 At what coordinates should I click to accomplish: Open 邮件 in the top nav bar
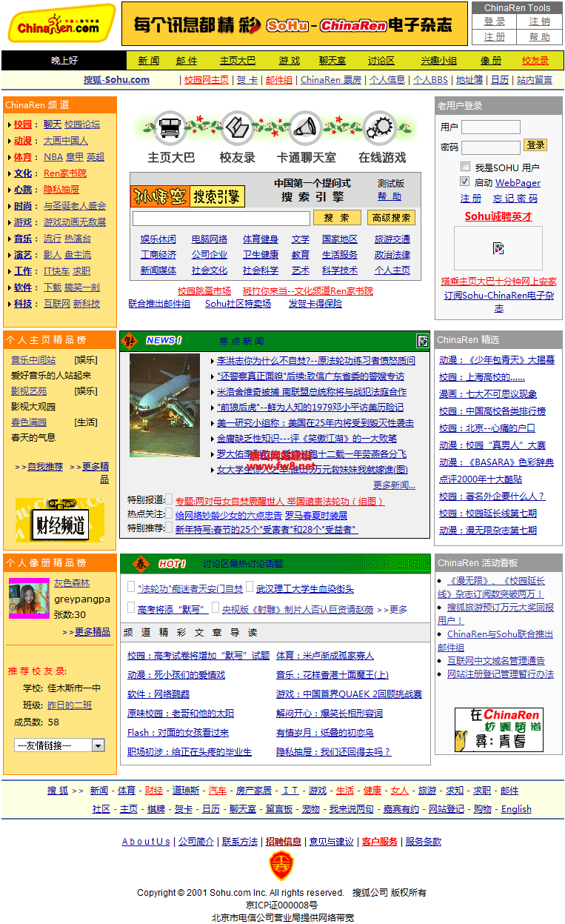(x=187, y=61)
